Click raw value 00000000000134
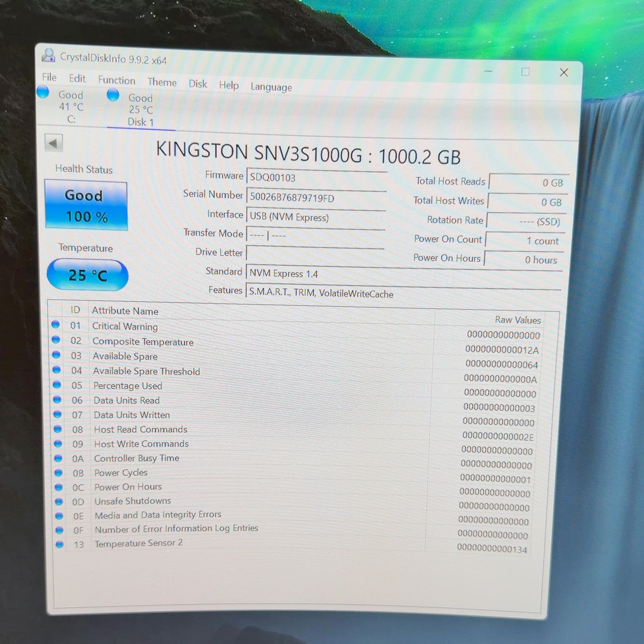This screenshot has width=644, height=644. pyautogui.click(x=492, y=548)
